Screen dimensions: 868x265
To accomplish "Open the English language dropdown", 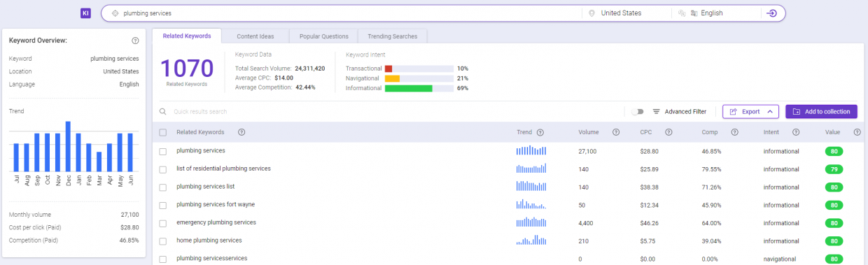I will tap(715, 13).
